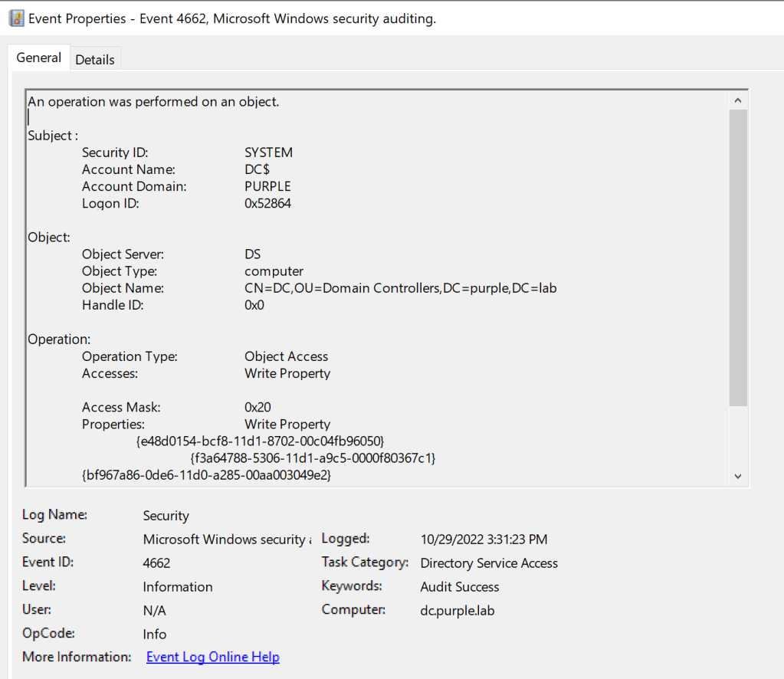Click the Logon ID value 0x52864
This screenshot has height=679, width=784.
point(267,203)
